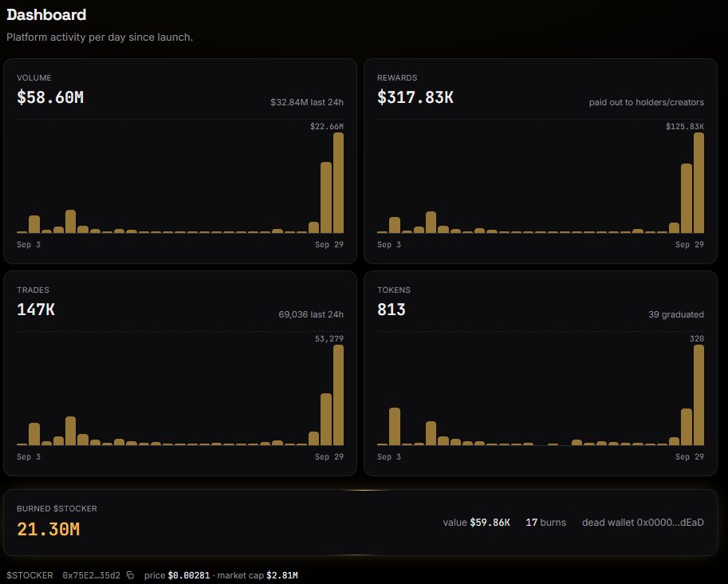The height and width of the screenshot is (584, 728).
Task: Click the TOKENS card label
Action: pyautogui.click(x=394, y=290)
